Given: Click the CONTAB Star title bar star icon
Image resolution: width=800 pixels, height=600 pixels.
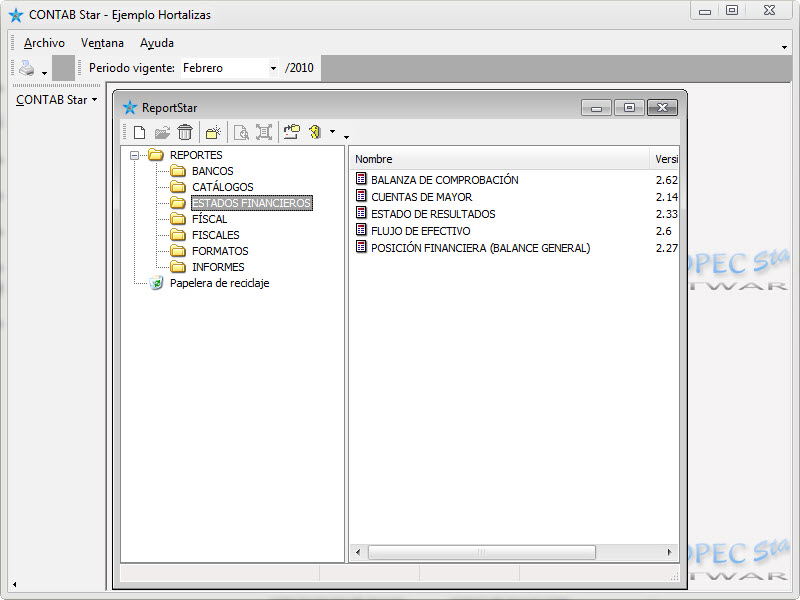Looking at the screenshot, I should click(16, 15).
